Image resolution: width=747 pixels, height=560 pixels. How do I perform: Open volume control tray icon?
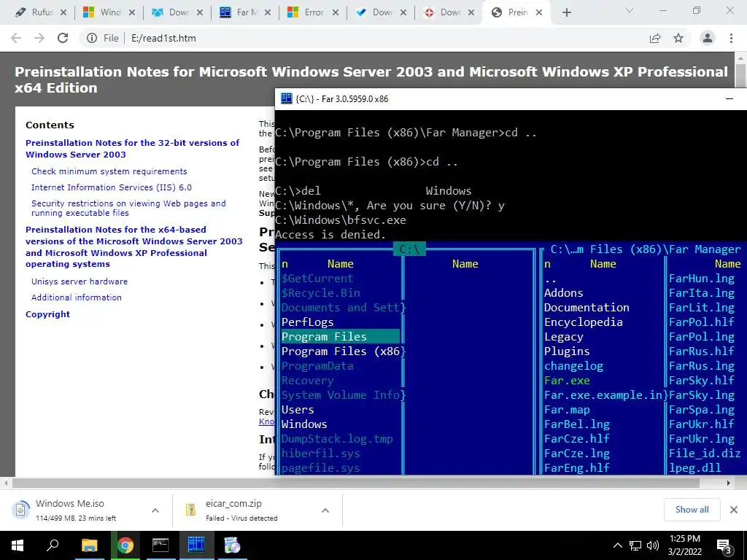(x=653, y=545)
